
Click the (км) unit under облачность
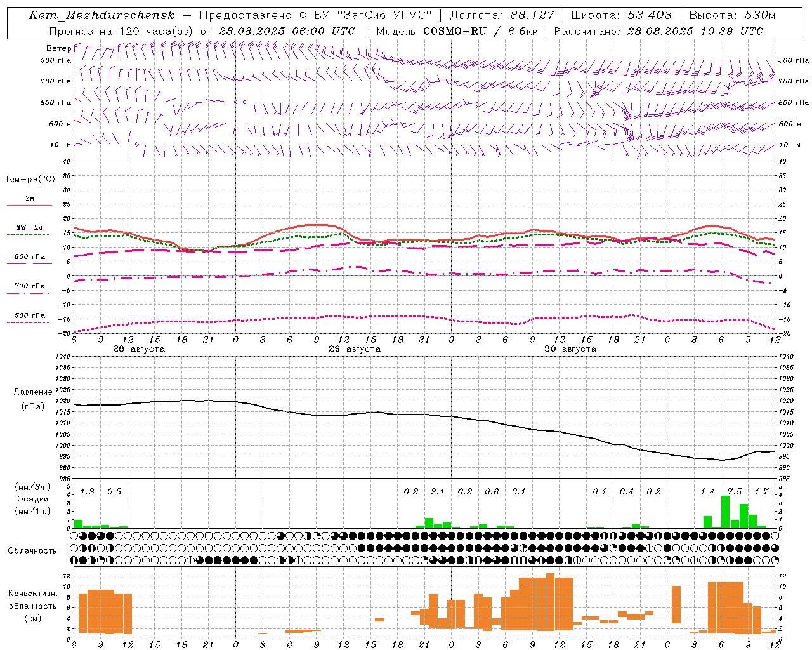33,618
